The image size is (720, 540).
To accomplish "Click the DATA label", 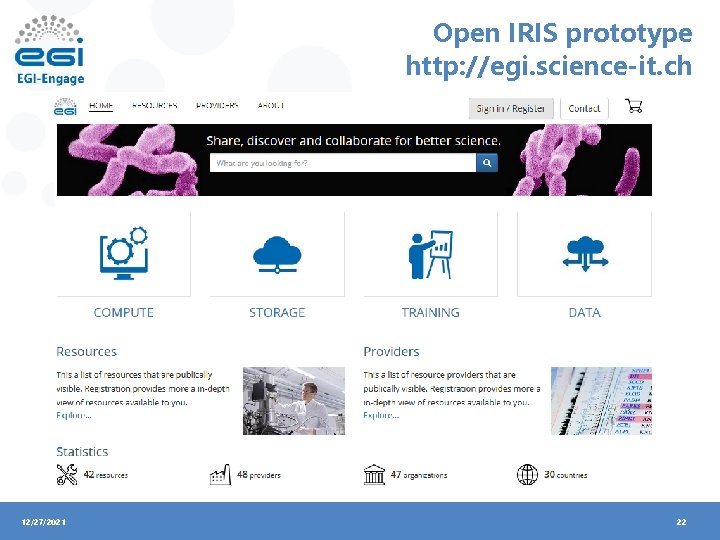I will pyautogui.click(x=585, y=313).
